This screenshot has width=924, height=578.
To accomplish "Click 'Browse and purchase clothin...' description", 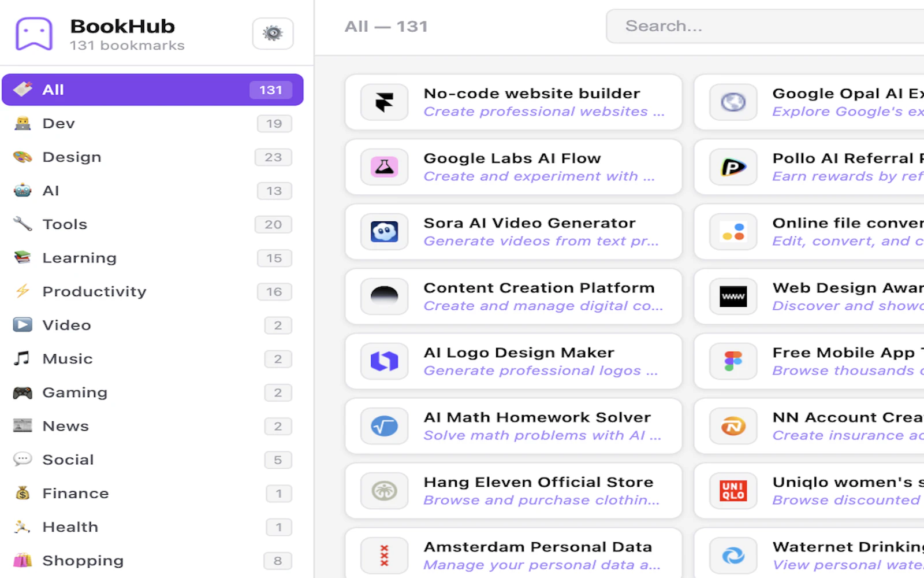I will point(541,500).
